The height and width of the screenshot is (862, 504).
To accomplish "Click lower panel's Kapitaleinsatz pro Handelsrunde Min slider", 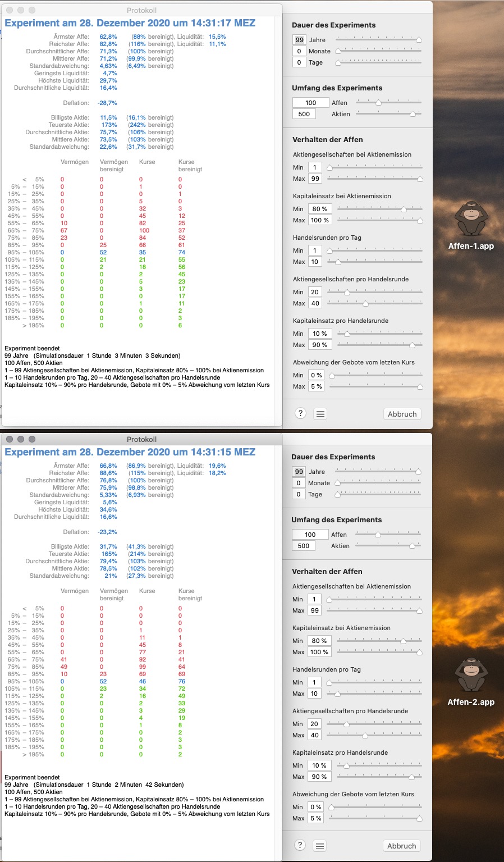I will 379,765.
